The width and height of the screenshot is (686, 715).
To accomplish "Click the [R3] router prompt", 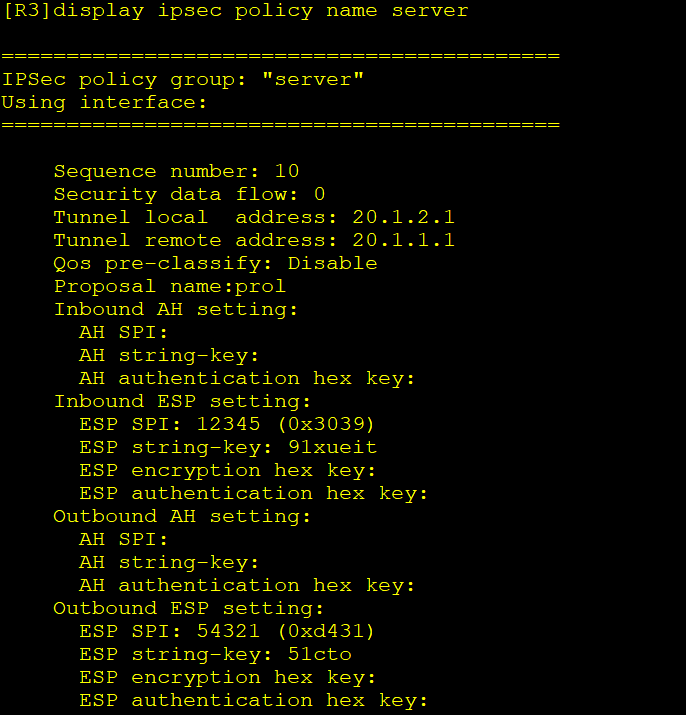I will pyautogui.click(x=27, y=11).
